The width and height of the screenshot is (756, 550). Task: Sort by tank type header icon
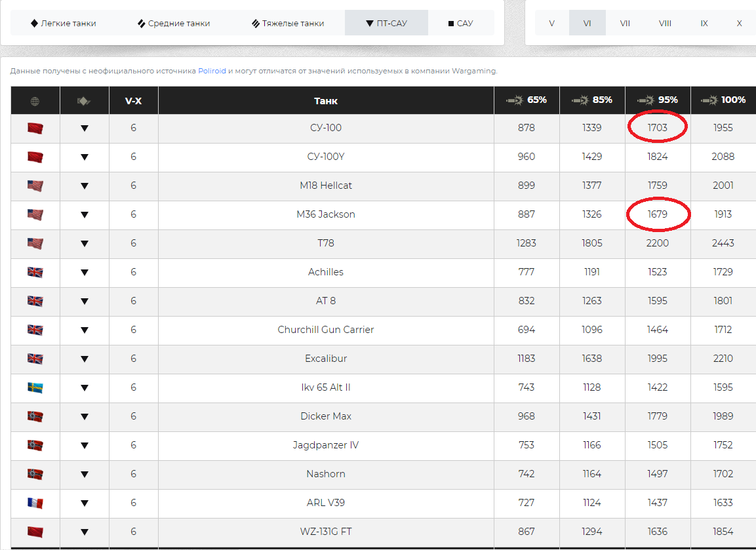[x=84, y=101]
